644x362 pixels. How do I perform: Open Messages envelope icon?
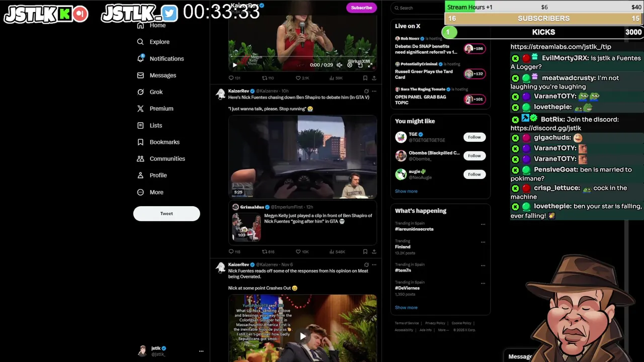click(x=140, y=75)
